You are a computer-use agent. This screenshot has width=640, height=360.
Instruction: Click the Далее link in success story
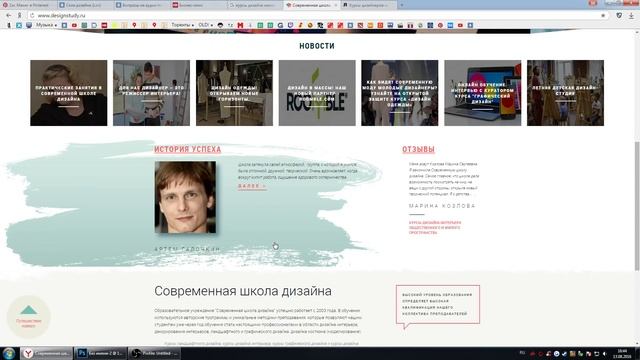252,186
